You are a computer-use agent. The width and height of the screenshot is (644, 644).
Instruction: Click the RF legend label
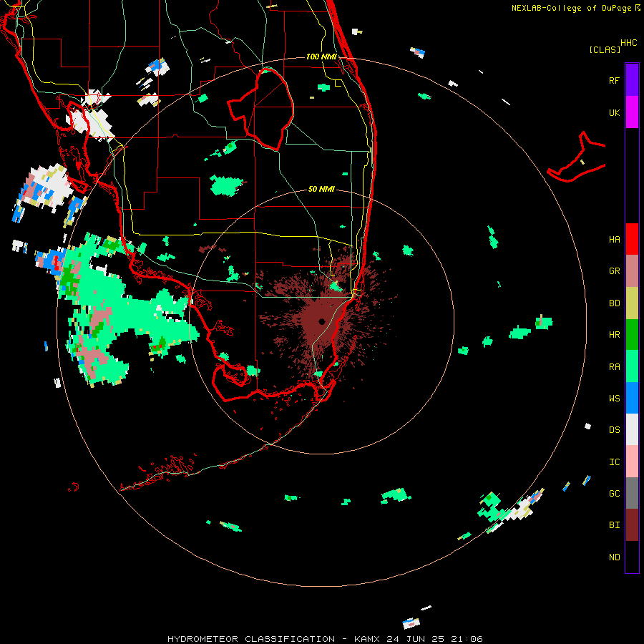coord(614,80)
